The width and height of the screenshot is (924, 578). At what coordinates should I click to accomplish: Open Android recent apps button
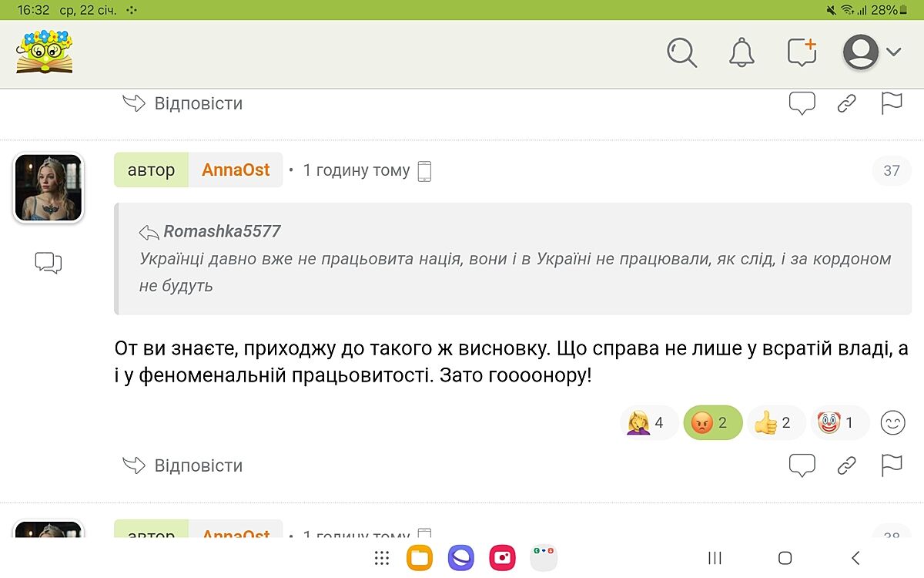point(715,558)
